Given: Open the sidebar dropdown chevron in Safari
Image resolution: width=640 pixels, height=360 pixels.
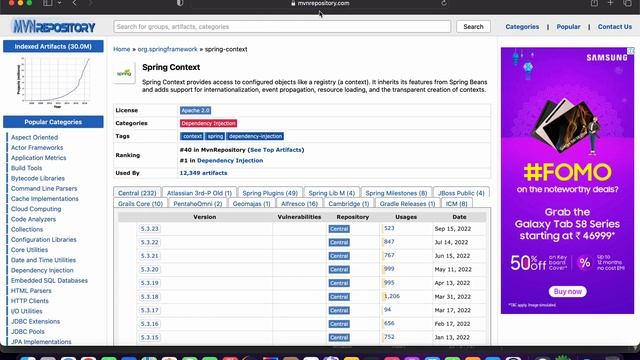Looking at the screenshot, I should (x=60, y=3).
